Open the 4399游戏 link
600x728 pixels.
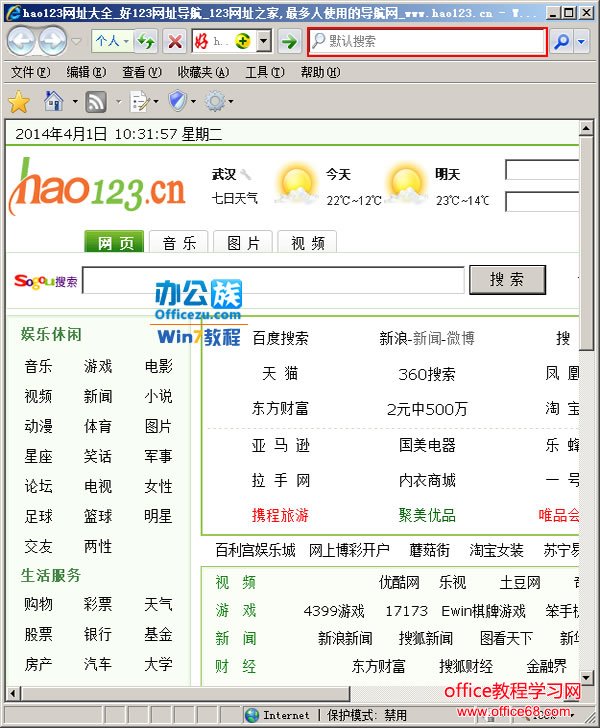[334, 611]
